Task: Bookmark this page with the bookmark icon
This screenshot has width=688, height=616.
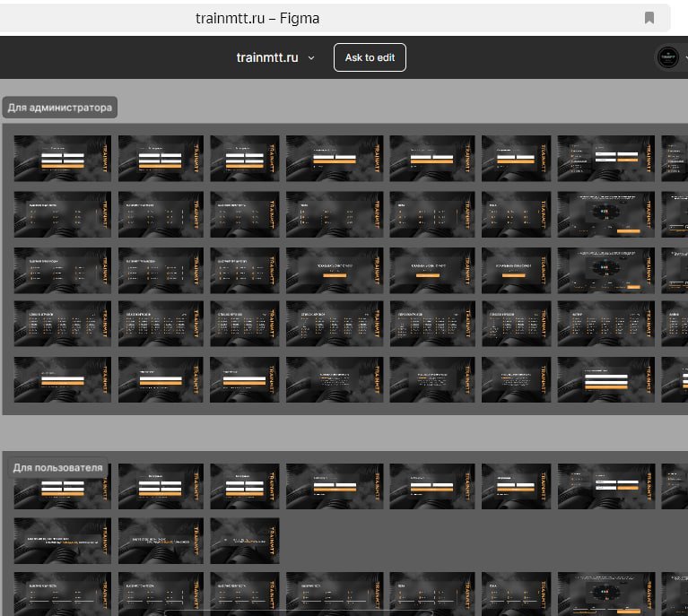Action: tap(649, 18)
